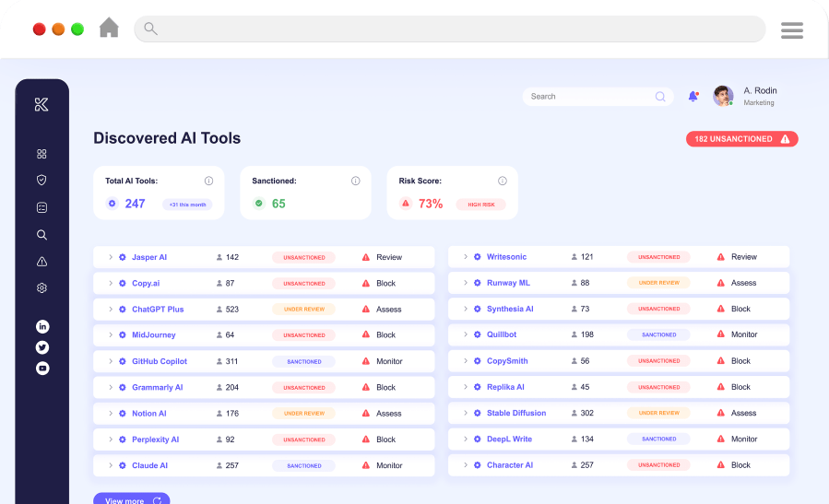
Task: Open the sidebar search magnifier icon
Action: [x=41, y=235]
